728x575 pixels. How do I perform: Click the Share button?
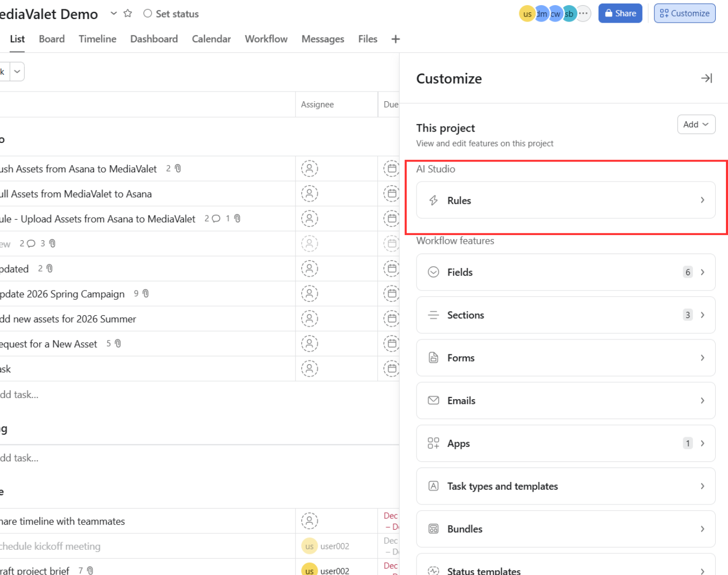click(620, 13)
